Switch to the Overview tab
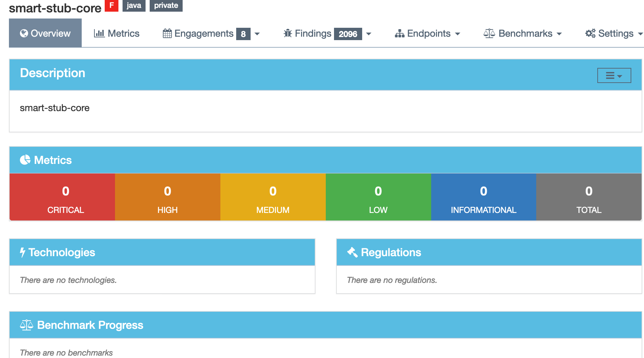This screenshot has height=358, width=644. (x=45, y=33)
